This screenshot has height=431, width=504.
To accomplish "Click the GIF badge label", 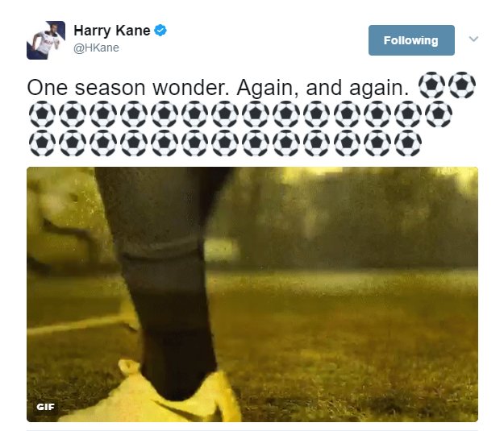I will coord(46,407).
